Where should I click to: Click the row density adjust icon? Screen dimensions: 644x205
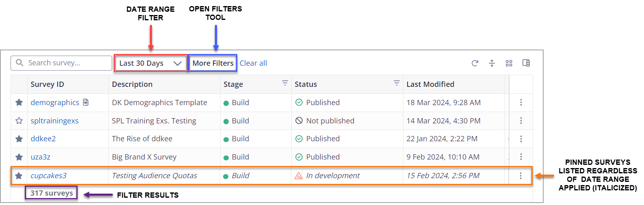coord(492,63)
